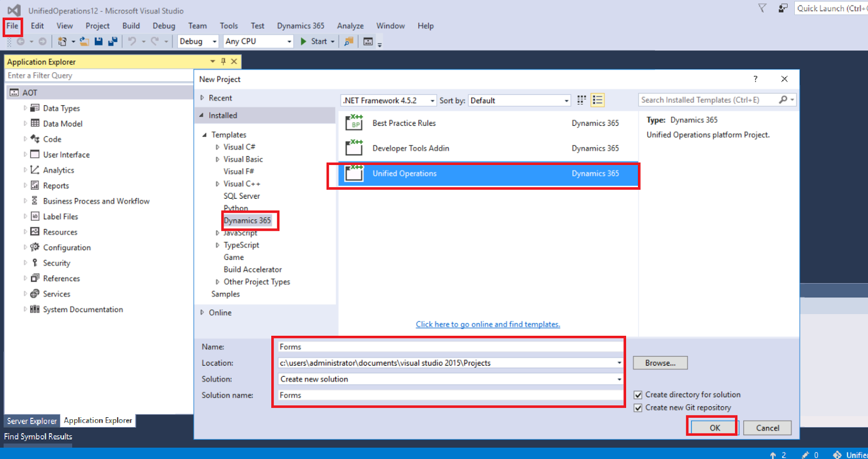The width and height of the screenshot is (868, 459).
Task: Click the Redo toolbar icon
Action: [x=155, y=41]
